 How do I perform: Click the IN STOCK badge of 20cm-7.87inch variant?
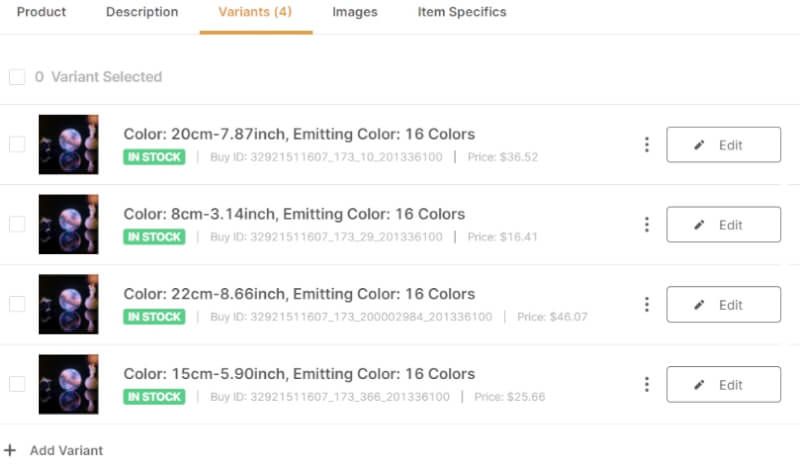pos(154,157)
